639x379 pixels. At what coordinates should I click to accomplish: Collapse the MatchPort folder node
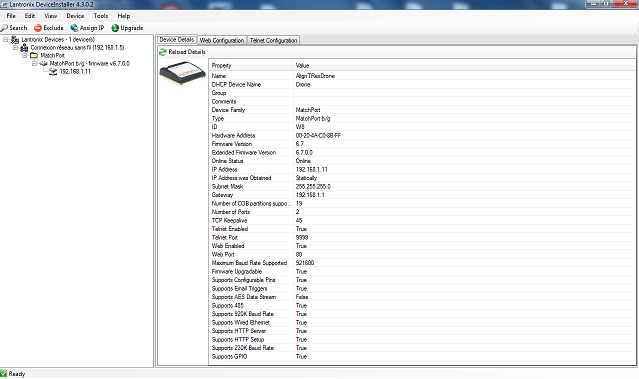[x=25, y=55]
